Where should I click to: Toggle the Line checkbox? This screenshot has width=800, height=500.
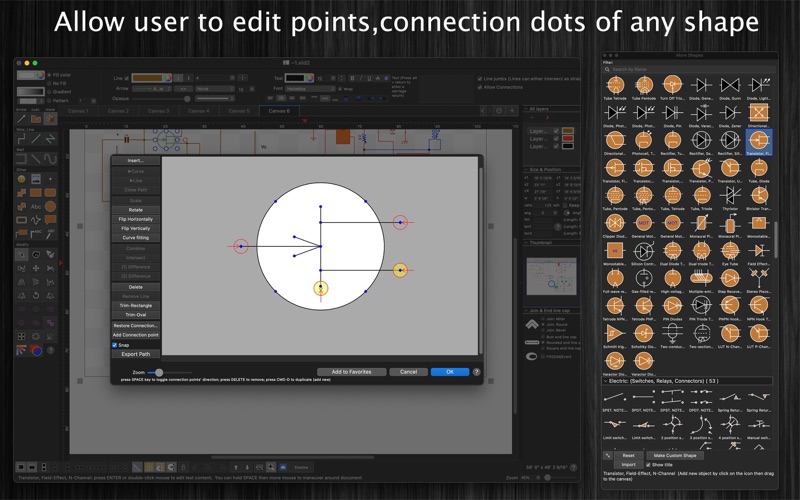[x=127, y=78]
